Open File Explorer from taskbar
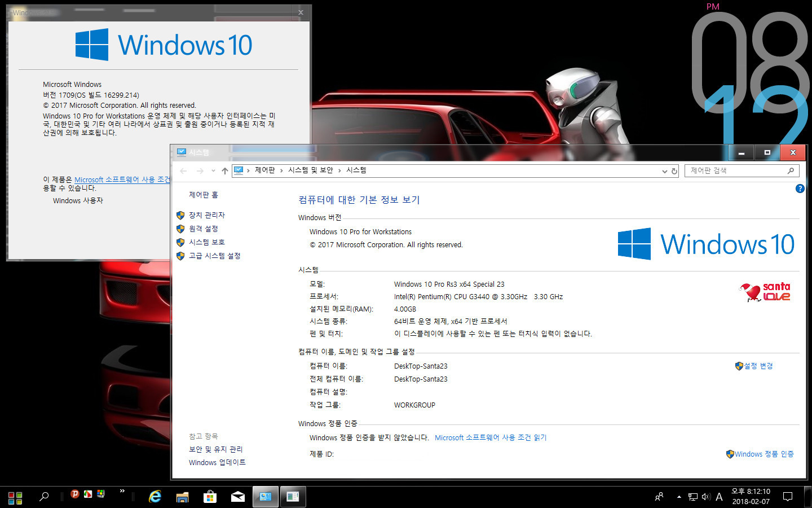Viewport: 812px width, 508px height. [182, 497]
